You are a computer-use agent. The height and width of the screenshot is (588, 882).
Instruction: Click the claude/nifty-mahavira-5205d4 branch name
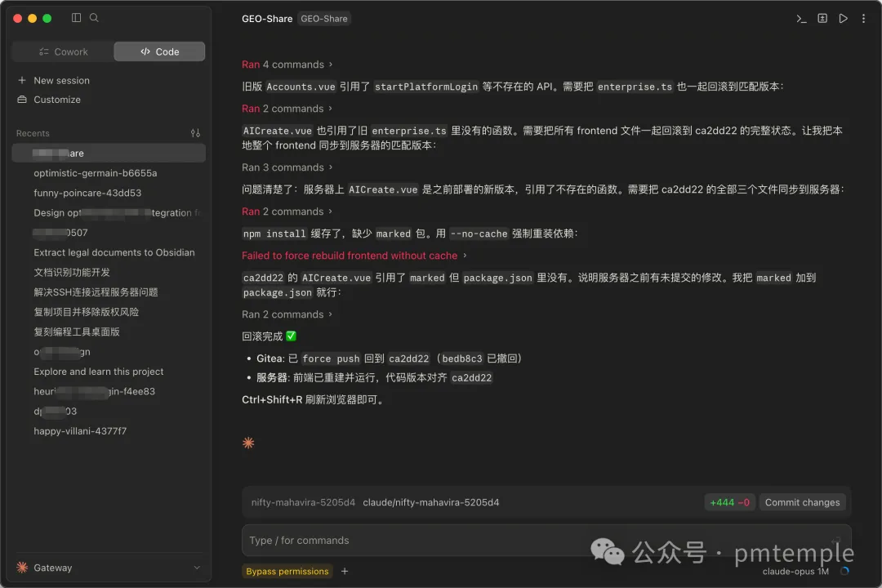[x=431, y=502]
